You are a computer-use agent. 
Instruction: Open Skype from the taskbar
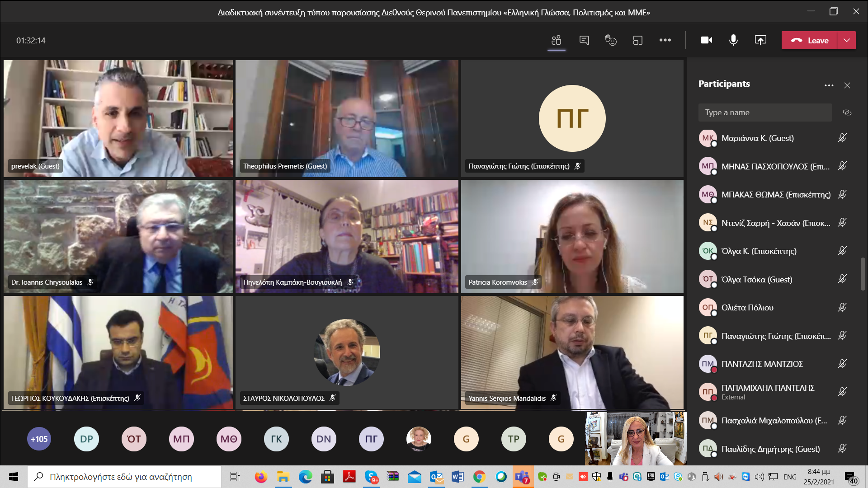coord(371,477)
